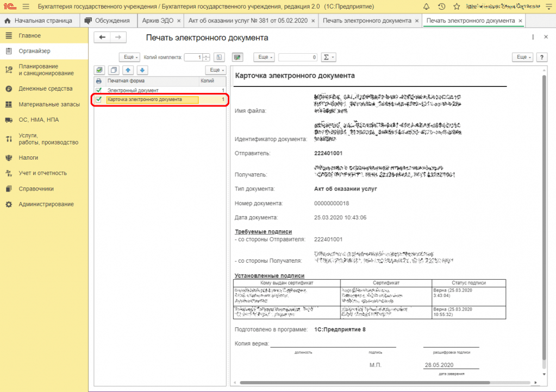This screenshot has height=392, width=556.
Task: Open Администрирование section in sidebar
Action: (x=46, y=204)
